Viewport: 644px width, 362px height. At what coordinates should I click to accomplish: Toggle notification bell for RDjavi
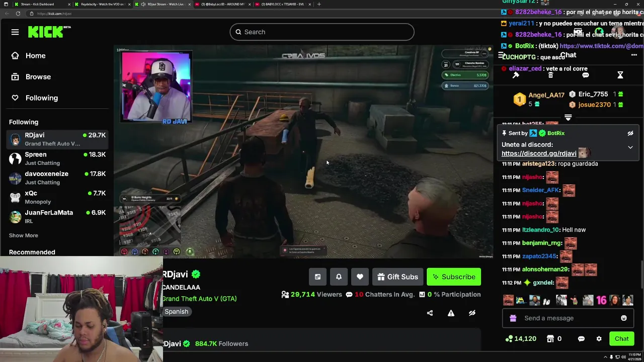[339, 277]
